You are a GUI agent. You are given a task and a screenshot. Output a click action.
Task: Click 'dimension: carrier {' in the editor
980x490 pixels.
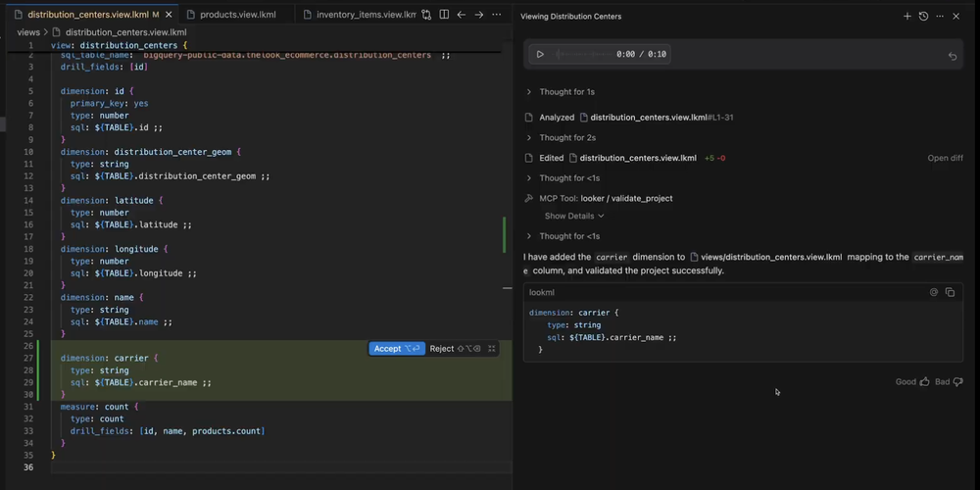[x=110, y=358]
